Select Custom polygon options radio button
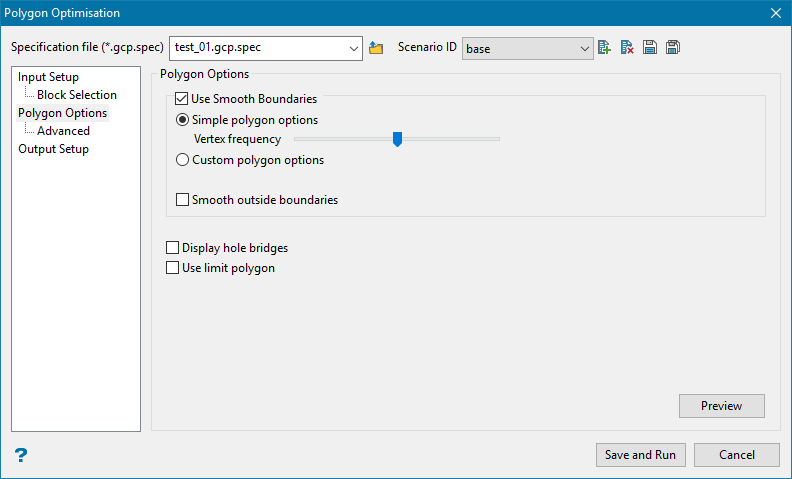Image resolution: width=792 pixels, height=479 pixels. pos(182,160)
